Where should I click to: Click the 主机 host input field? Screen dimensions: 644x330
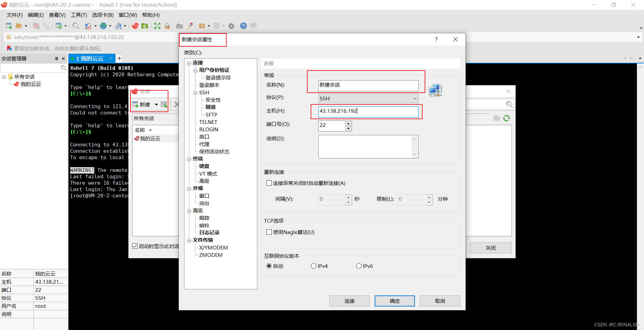coord(368,111)
